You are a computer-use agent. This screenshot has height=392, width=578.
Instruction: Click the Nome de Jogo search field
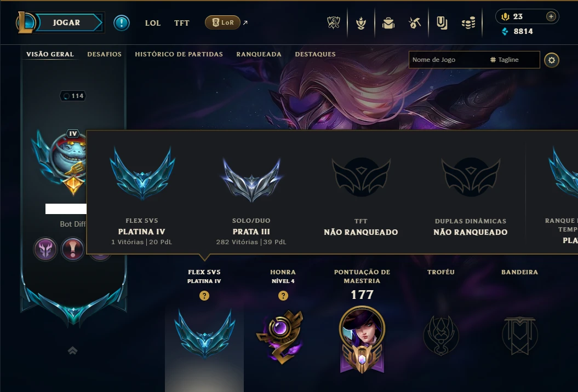(474, 60)
